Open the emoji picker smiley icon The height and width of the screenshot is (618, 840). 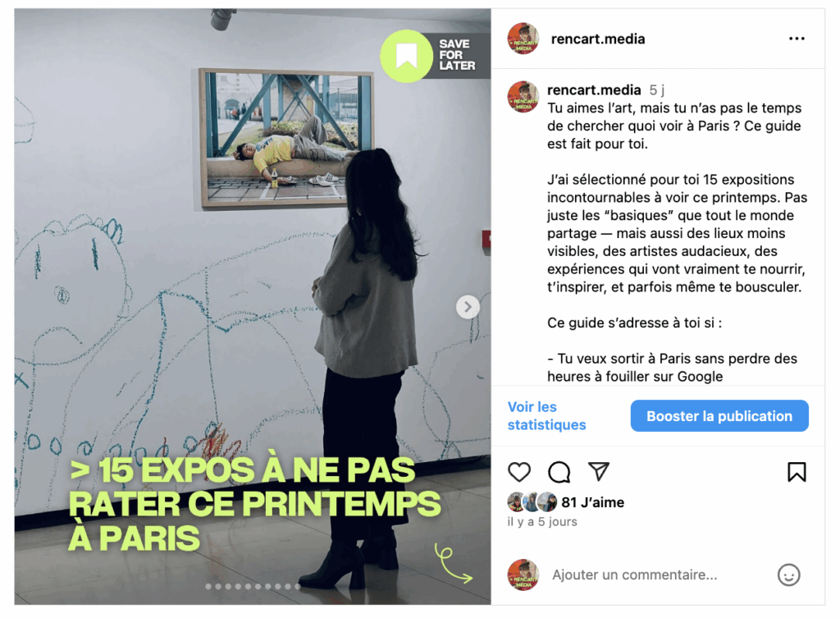[788, 575]
